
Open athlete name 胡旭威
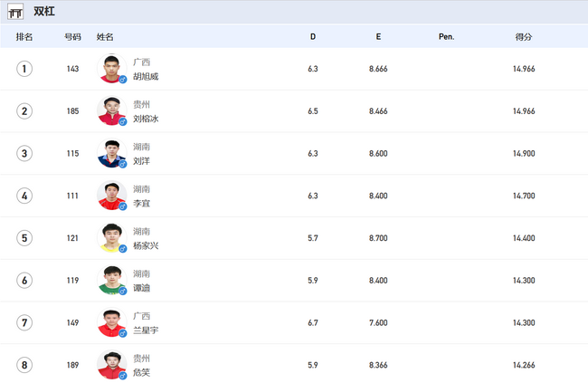[x=146, y=77]
